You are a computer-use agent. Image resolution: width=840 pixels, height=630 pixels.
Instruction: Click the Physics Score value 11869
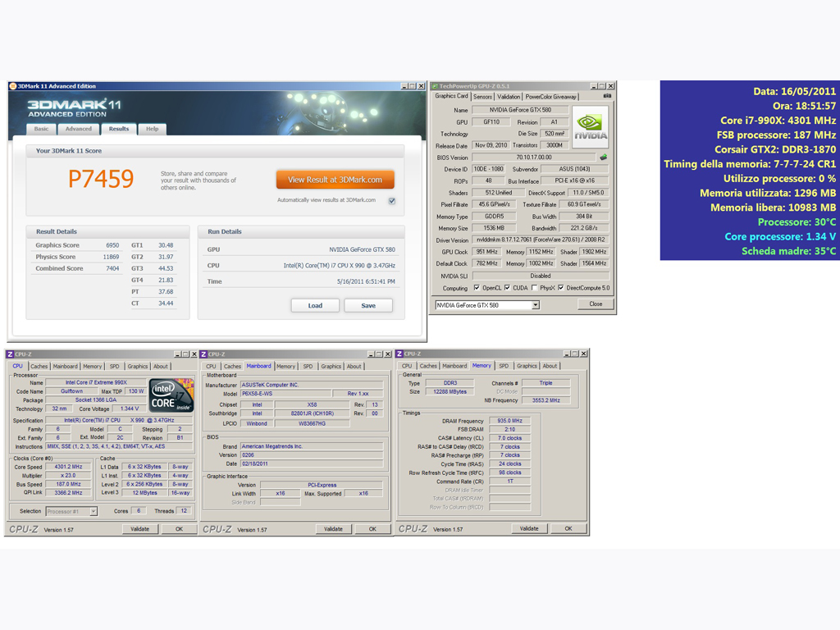tap(111, 257)
